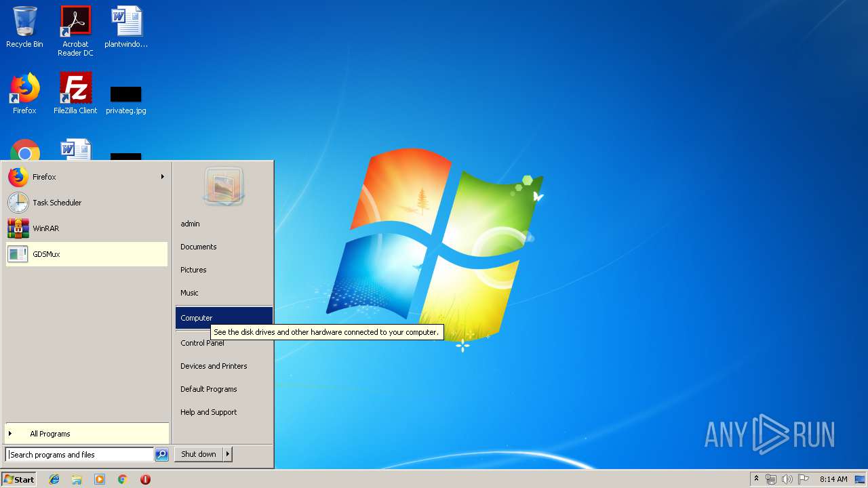Open Action Center flag icon
The image size is (868, 488).
click(804, 479)
